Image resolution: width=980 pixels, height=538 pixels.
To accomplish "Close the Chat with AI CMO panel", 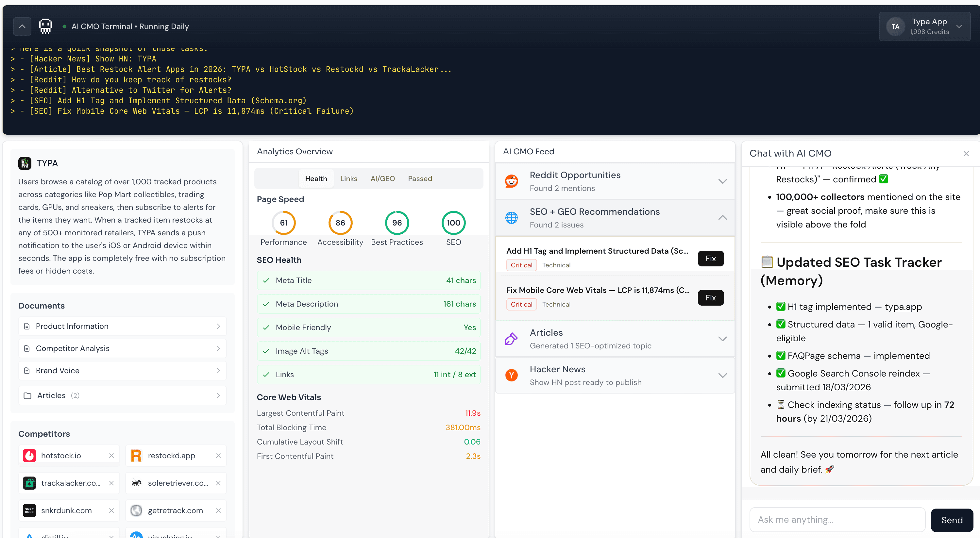I will pos(966,154).
